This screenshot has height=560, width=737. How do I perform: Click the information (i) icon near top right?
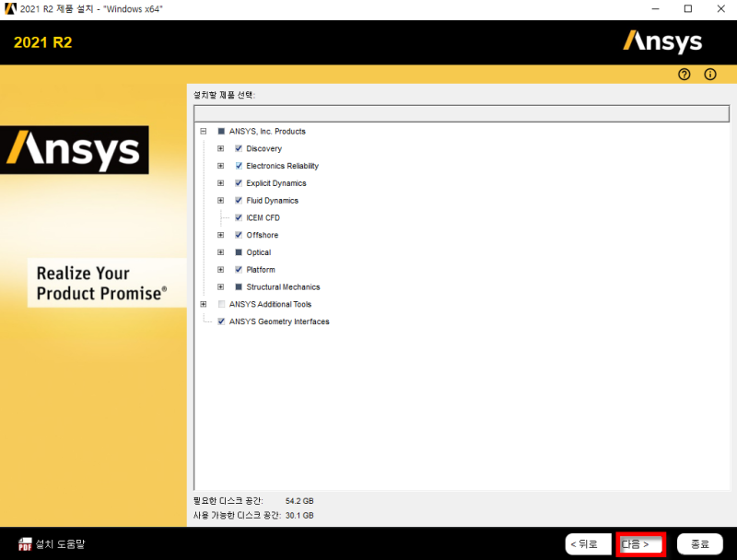[x=709, y=74]
